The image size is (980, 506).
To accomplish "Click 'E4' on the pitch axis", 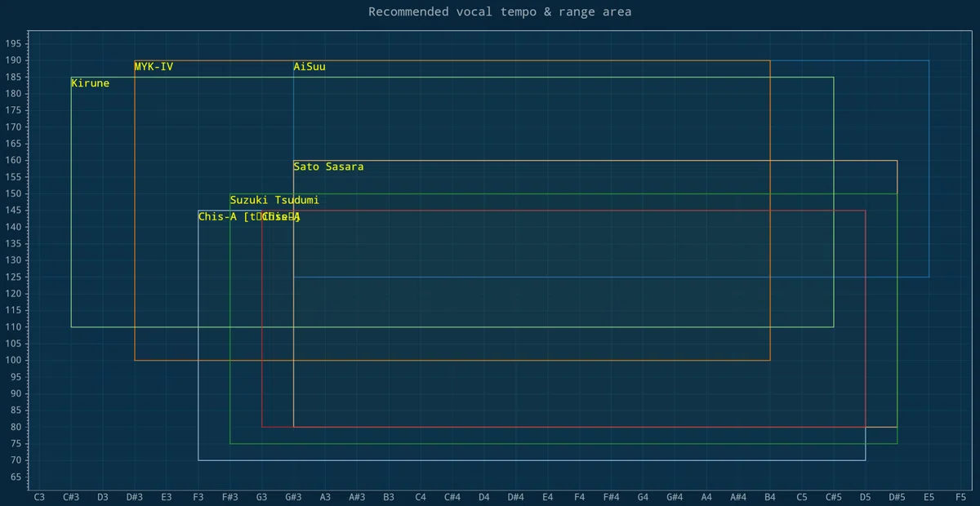I will point(548,496).
